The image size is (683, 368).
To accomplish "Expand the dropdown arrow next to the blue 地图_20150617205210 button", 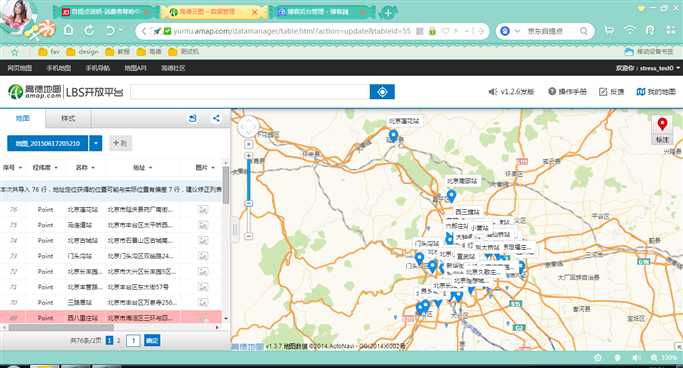I will [96, 143].
